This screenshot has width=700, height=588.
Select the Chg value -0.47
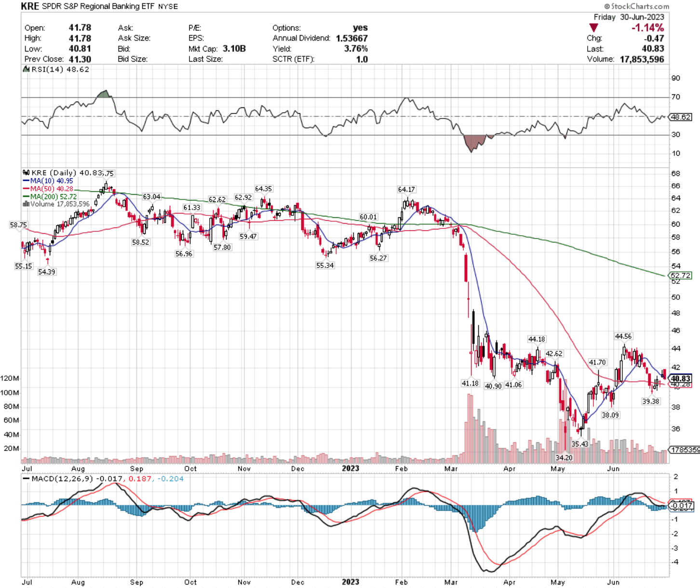pyautogui.click(x=655, y=39)
